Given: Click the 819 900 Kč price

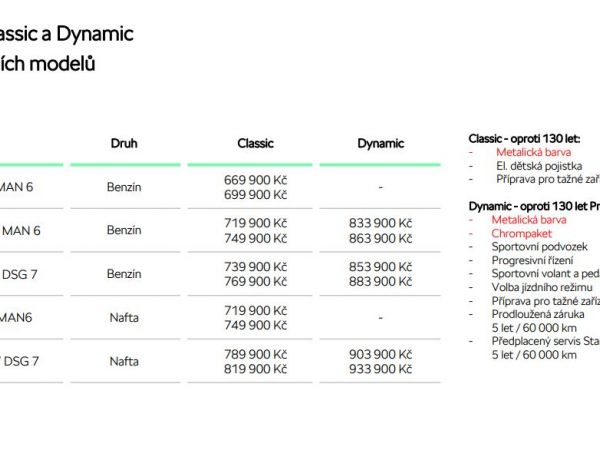Looking at the screenshot, I should pos(255,369).
